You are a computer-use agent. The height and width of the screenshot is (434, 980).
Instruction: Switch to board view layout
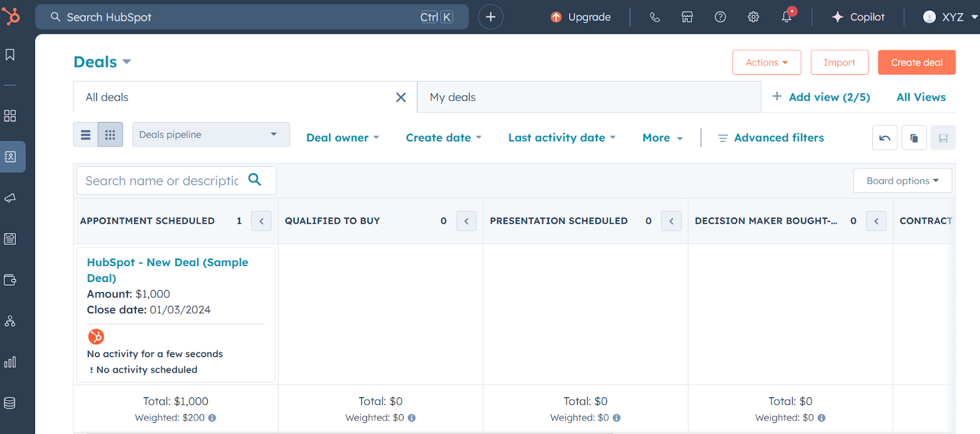[110, 135]
